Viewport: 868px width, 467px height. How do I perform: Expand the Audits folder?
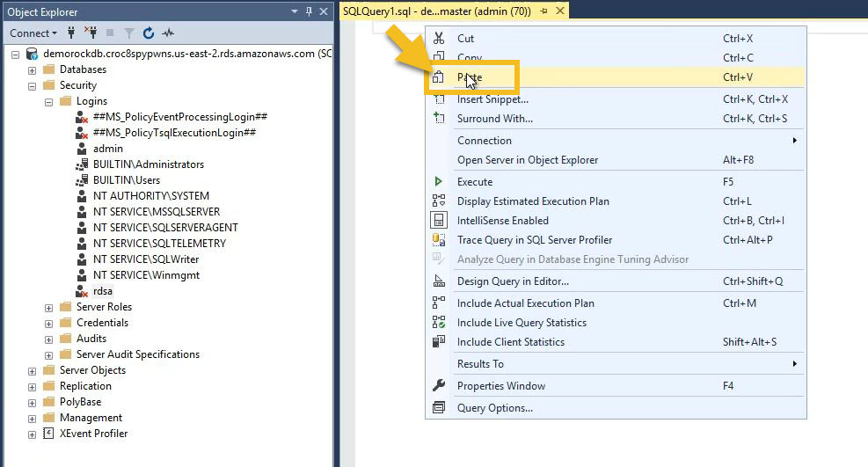tap(48, 339)
